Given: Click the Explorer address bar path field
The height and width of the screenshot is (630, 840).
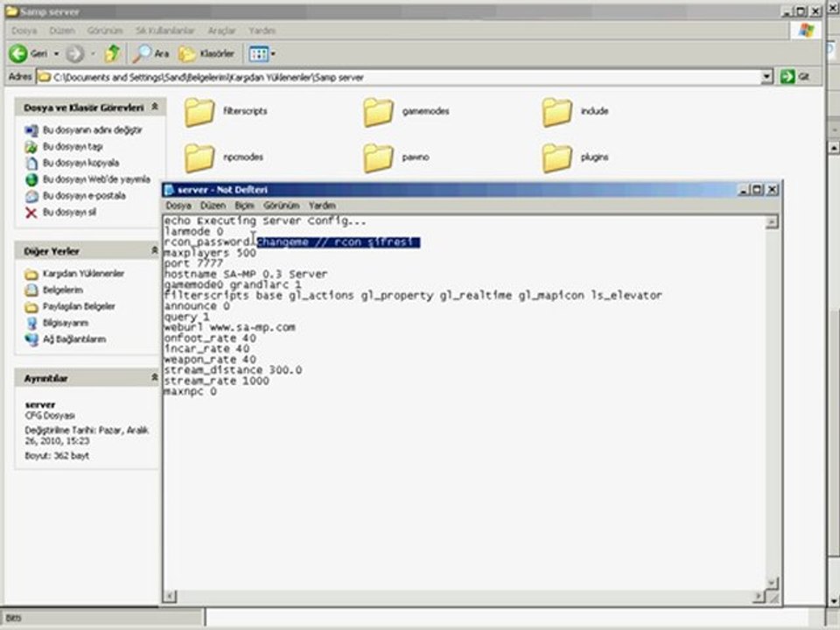Looking at the screenshot, I should (399, 77).
